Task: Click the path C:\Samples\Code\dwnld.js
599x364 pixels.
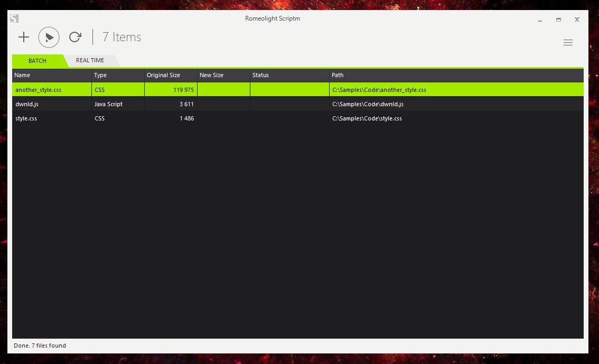Action: 368,104
